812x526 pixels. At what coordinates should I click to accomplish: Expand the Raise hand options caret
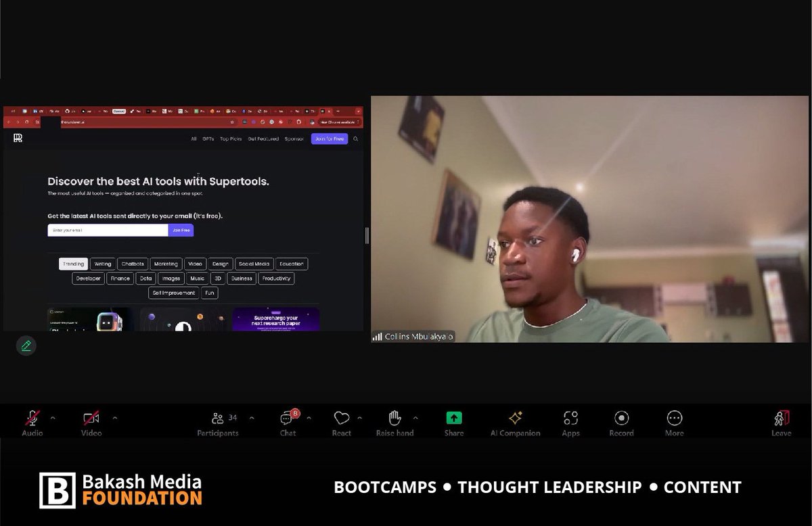click(x=415, y=418)
